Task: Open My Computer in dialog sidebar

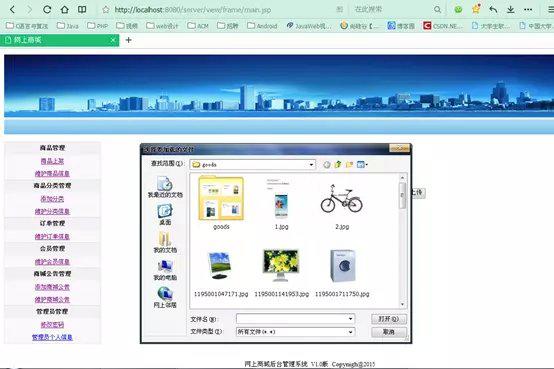Action: tap(165, 270)
